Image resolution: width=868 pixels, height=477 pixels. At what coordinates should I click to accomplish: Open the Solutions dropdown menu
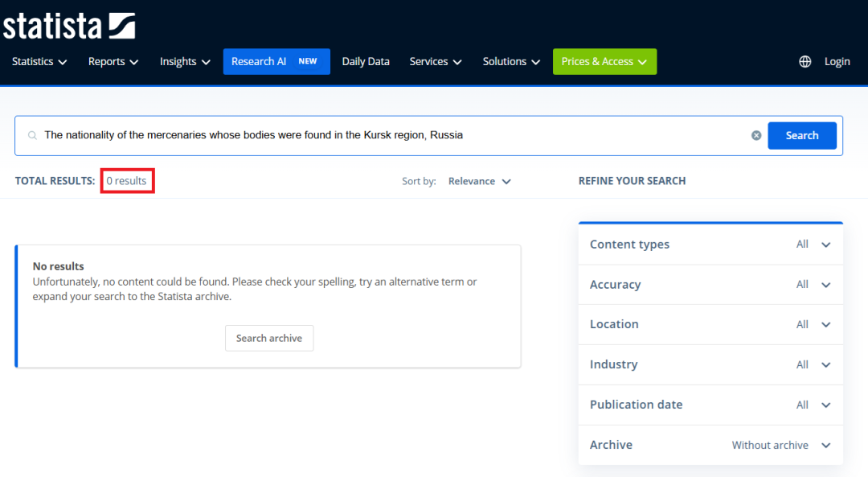click(x=511, y=61)
